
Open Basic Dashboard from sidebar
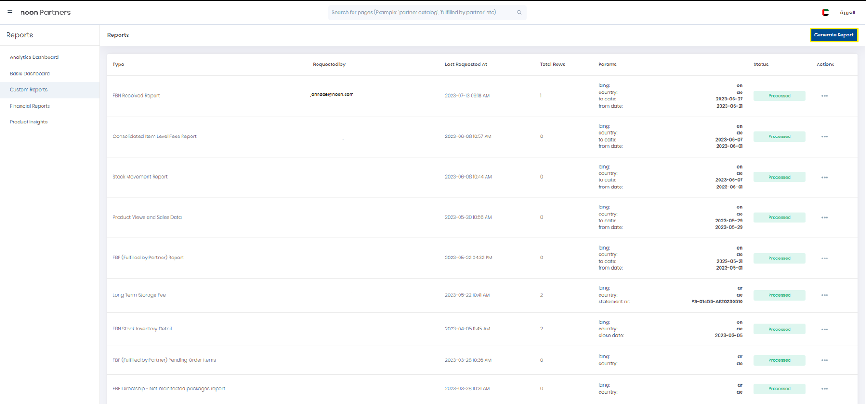30,74
